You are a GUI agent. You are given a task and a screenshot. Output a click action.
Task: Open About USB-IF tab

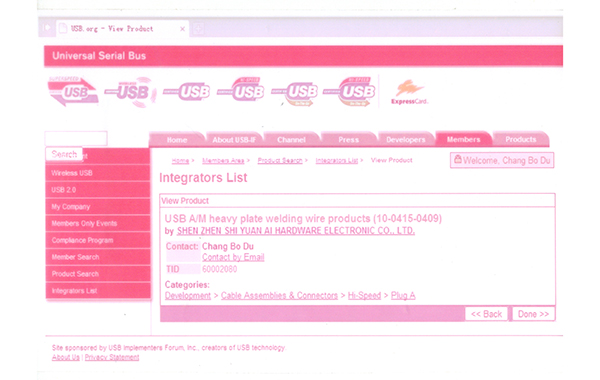(234, 140)
